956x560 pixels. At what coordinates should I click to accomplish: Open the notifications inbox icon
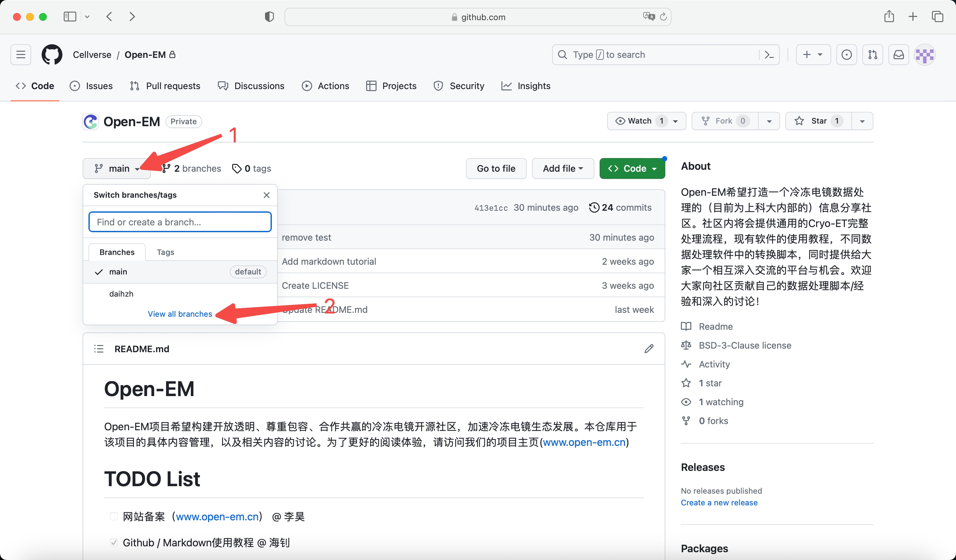click(x=898, y=55)
